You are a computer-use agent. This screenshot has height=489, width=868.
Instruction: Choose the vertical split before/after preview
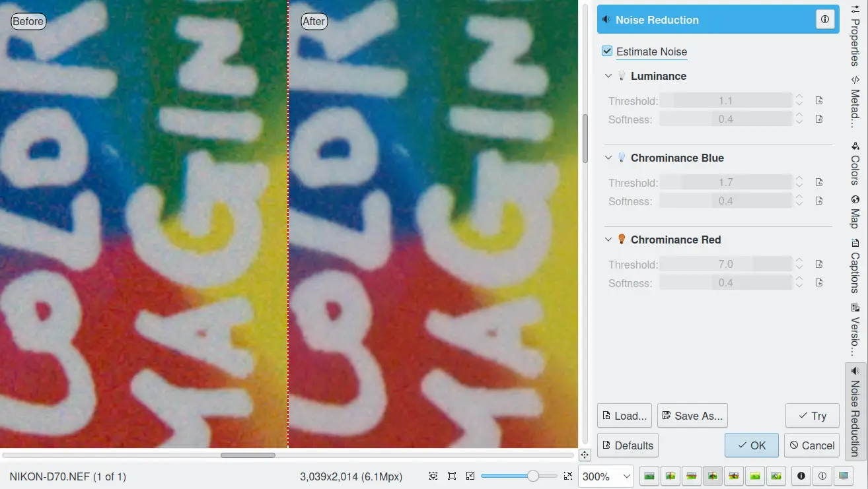click(670, 476)
